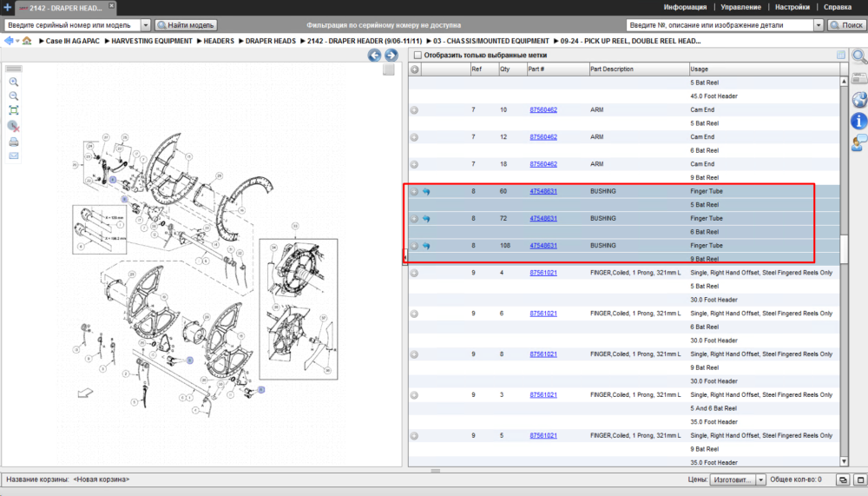Sort by Ref column header

(x=483, y=69)
